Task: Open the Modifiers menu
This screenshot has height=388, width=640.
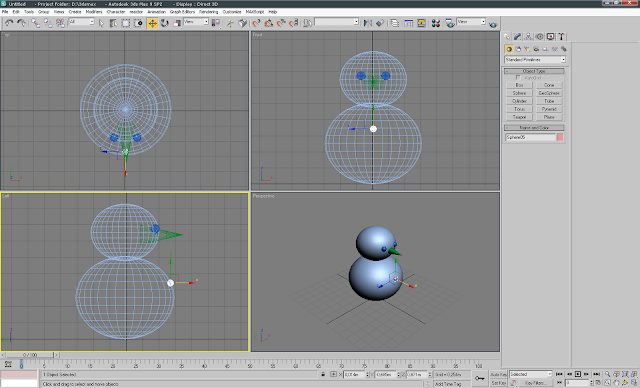Action: 94,12
